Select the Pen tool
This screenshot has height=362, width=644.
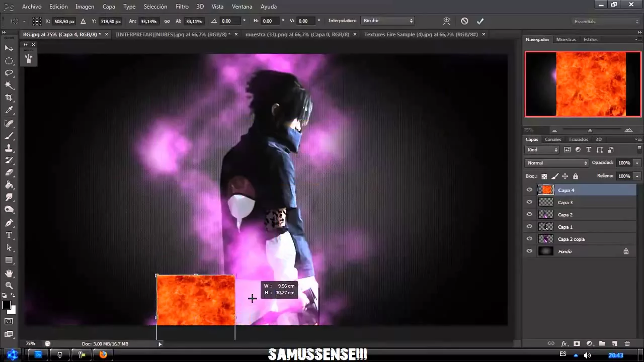[9, 223]
